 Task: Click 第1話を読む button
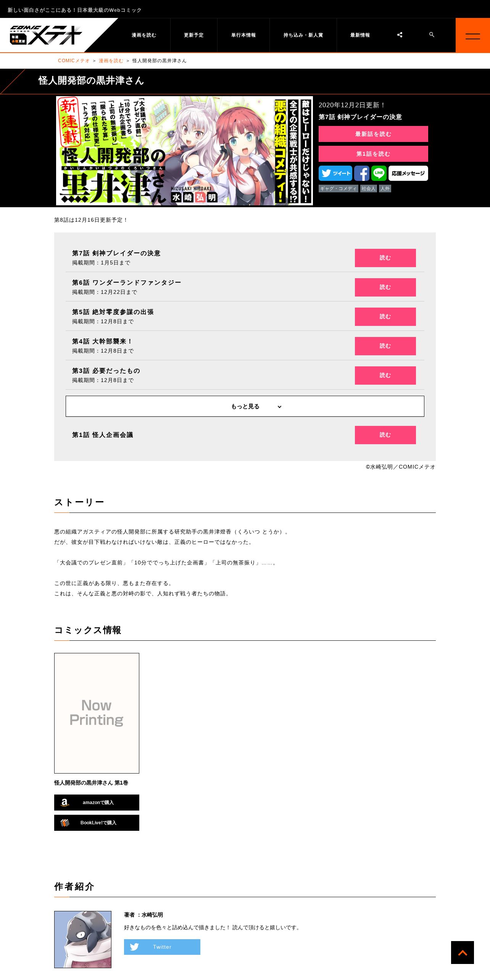[x=373, y=154]
